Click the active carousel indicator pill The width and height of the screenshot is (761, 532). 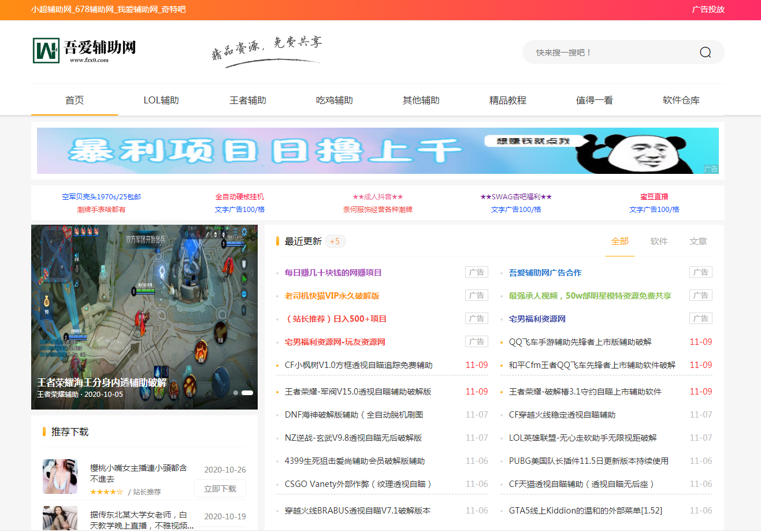click(x=247, y=393)
